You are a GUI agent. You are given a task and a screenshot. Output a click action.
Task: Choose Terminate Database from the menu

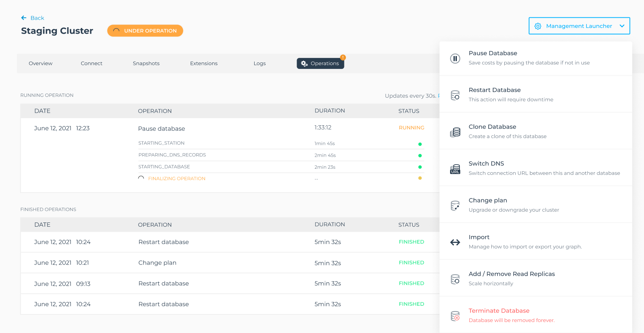click(499, 311)
